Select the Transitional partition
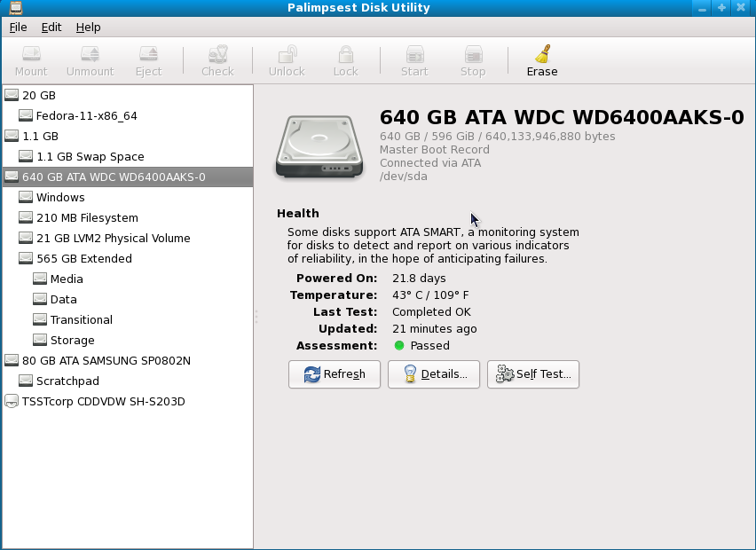 [128, 319]
